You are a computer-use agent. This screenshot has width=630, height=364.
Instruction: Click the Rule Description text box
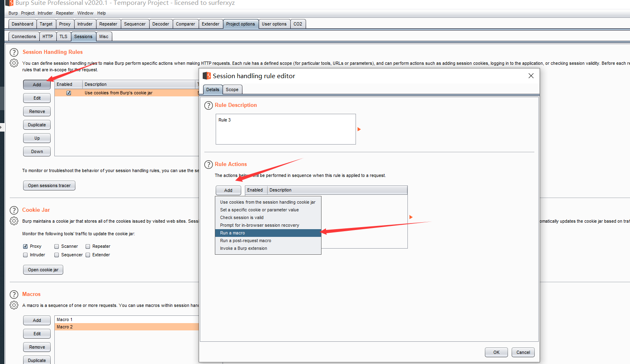point(286,129)
